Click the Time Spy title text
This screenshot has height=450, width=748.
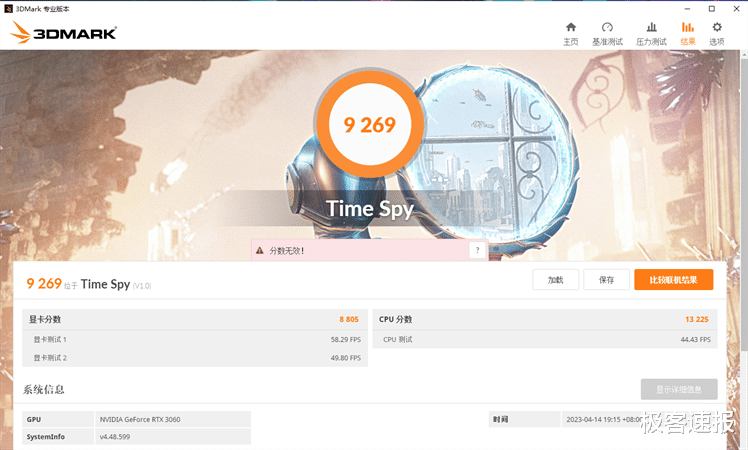370,209
